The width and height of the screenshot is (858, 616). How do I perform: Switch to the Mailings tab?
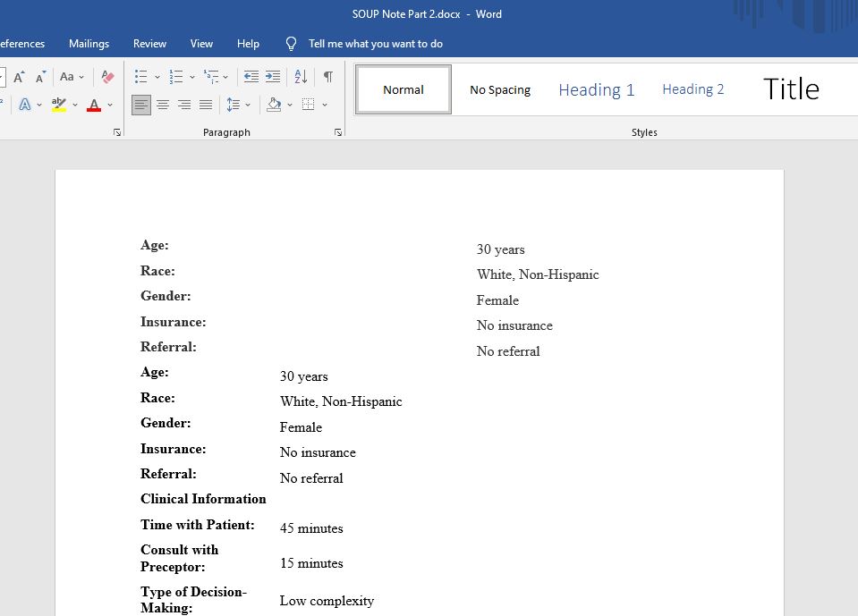(x=89, y=44)
